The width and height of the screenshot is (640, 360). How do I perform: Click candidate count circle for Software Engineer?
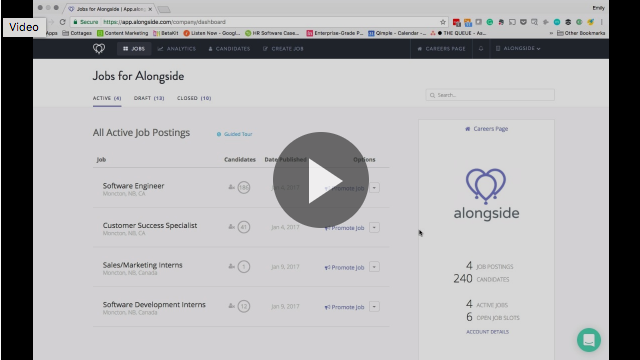(x=244, y=187)
